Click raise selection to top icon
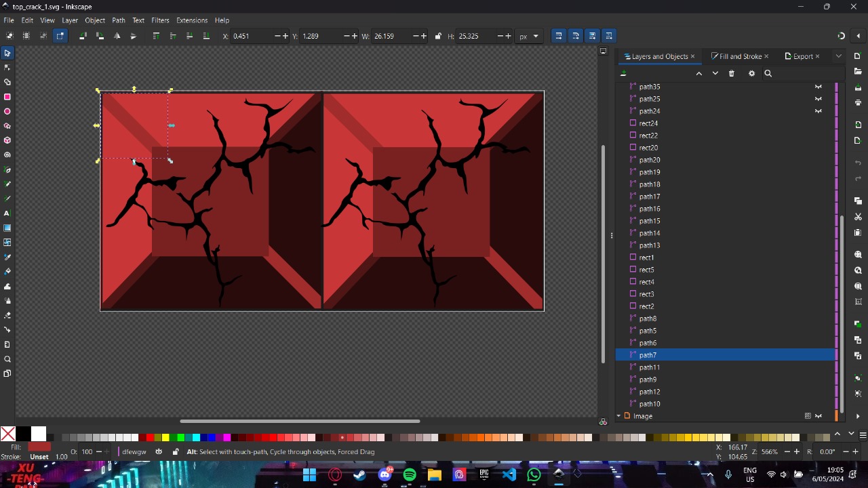868x488 pixels. pos(156,36)
